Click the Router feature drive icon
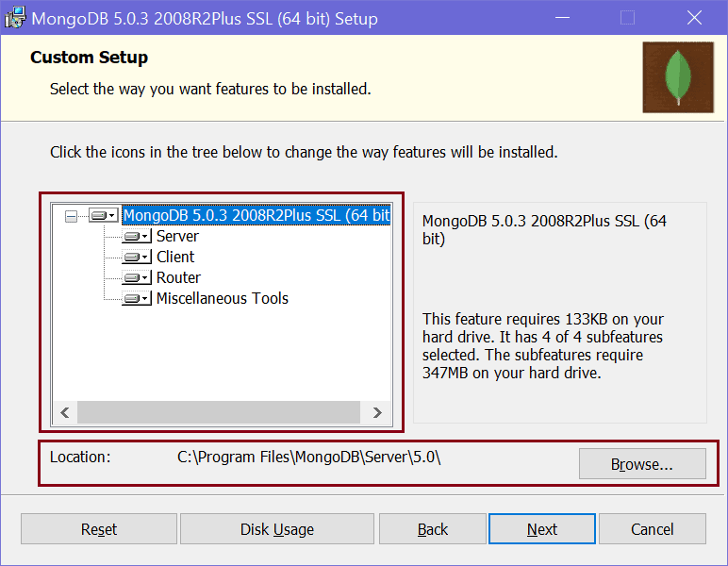This screenshot has width=728, height=566. [136, 277]
